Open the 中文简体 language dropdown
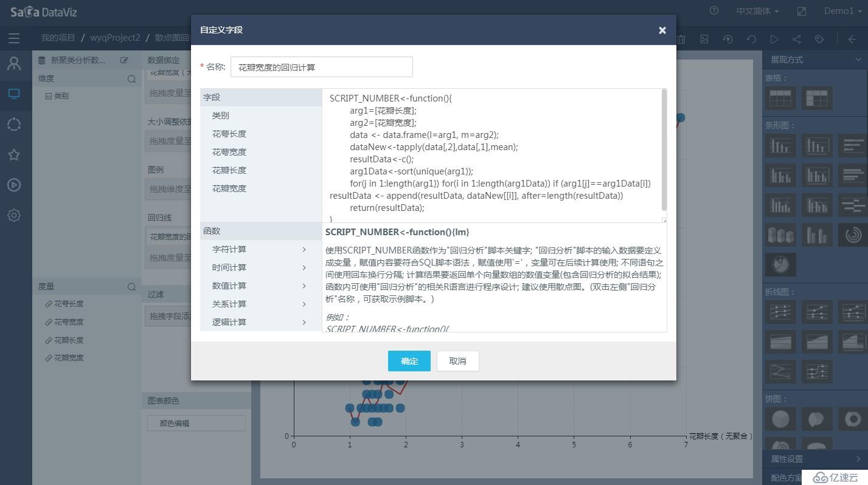The width and height of the screenshot is (868, 485). [x=757, y=11]
